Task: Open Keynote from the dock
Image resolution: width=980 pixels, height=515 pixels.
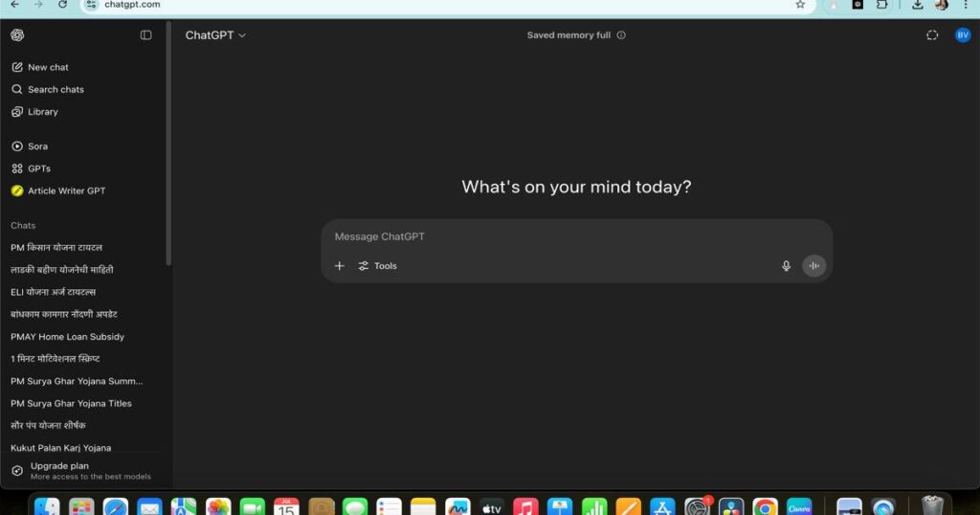Action: pos(560,507)
